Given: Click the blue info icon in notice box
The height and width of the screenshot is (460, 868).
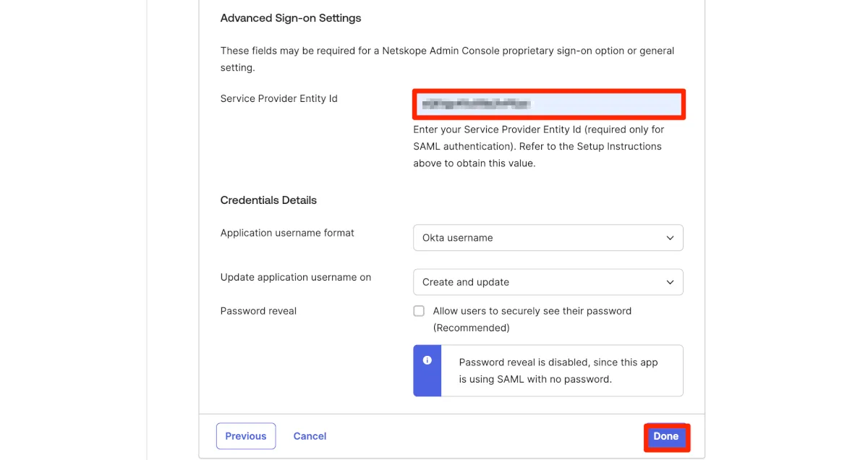Looking at the screenshot, I should 427,360.
